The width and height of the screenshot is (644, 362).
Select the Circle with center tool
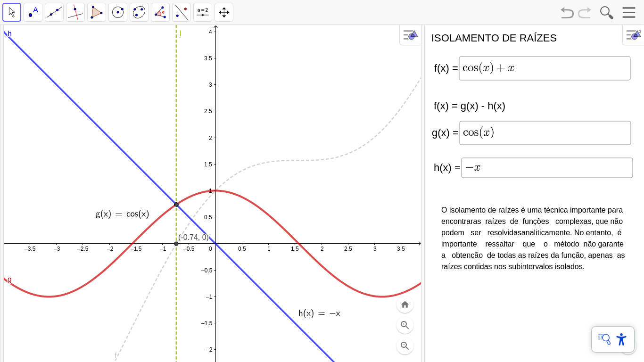tap(118, 12)
